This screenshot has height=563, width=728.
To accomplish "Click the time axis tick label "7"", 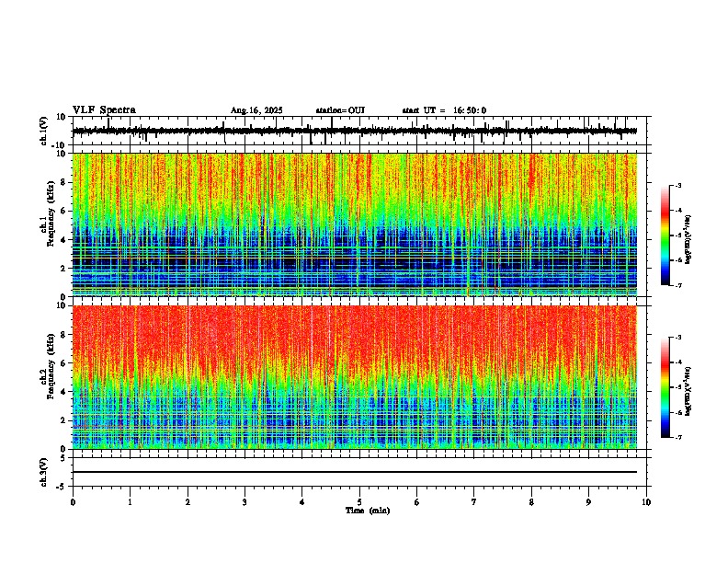I will click(x=474, y=502).
